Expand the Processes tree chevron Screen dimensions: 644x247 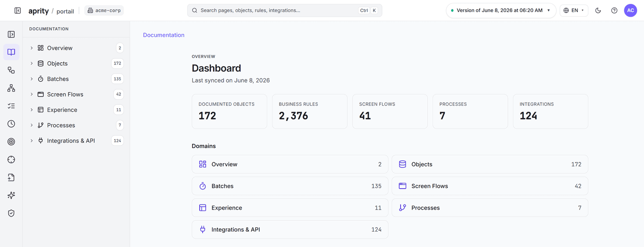click(32, 125)
